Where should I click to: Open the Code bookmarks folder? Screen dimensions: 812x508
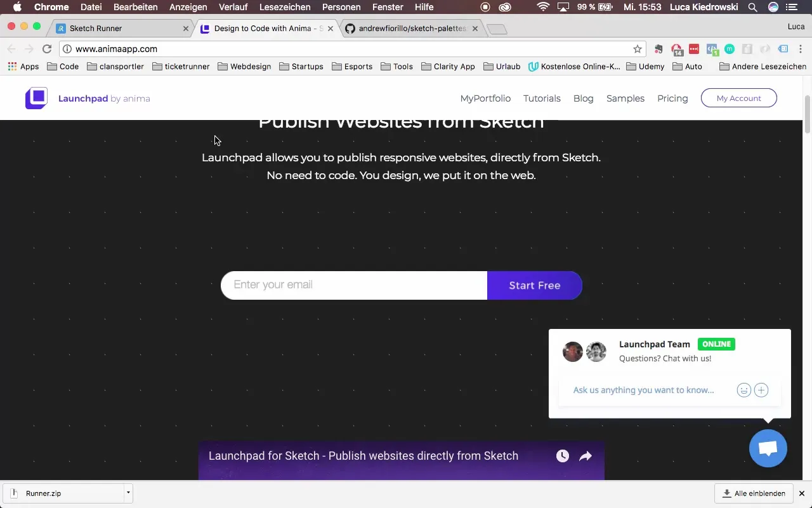[x=63, y=66]
